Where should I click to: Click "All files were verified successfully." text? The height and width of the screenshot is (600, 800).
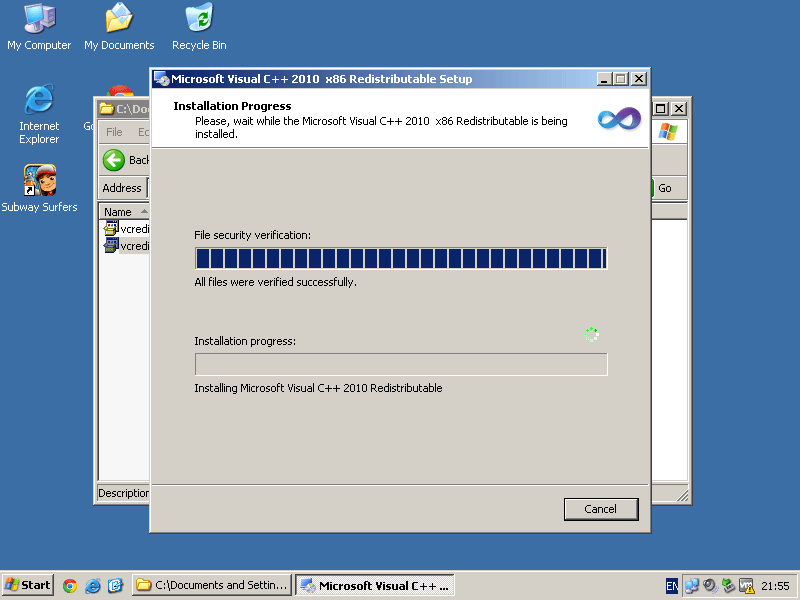point(276,282)
